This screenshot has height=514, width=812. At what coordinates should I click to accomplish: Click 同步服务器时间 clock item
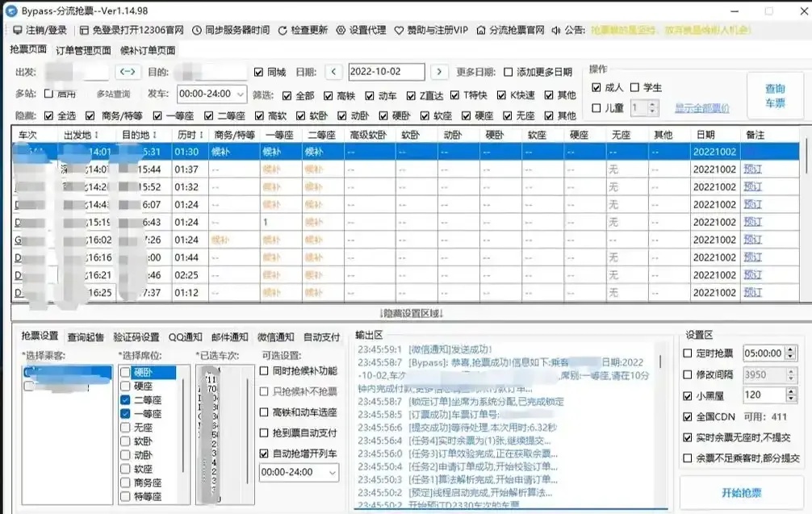231,30
